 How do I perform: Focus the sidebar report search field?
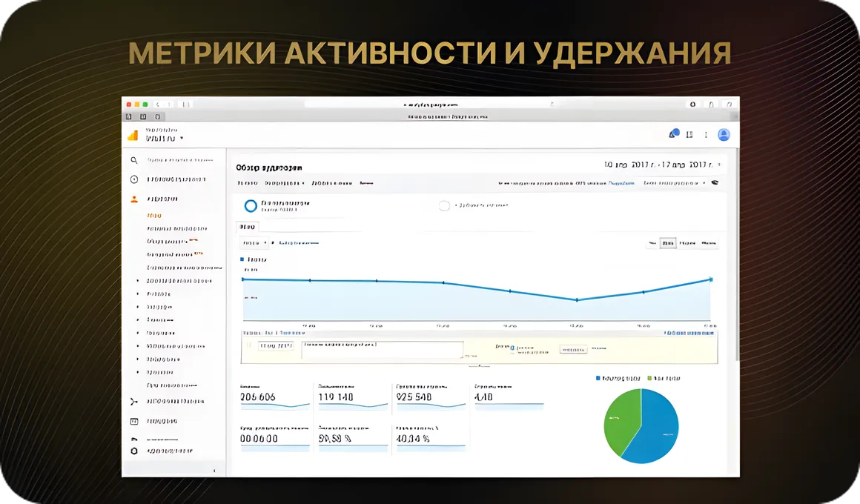180,160
